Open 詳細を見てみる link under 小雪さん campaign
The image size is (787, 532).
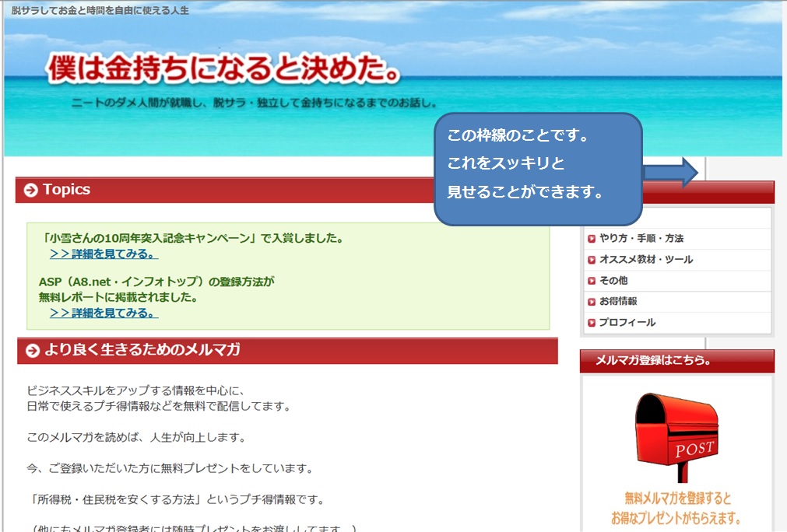(104, 254)
